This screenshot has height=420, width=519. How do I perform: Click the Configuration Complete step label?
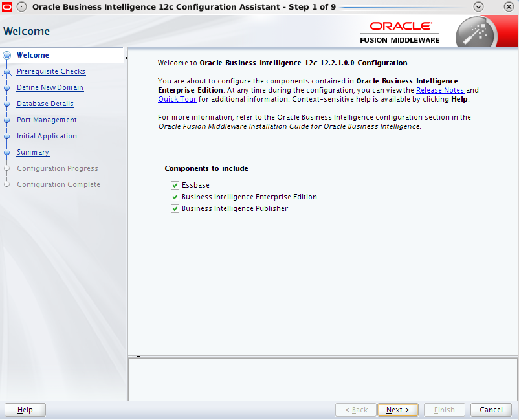pyautogui.click(x=59, y=184)
